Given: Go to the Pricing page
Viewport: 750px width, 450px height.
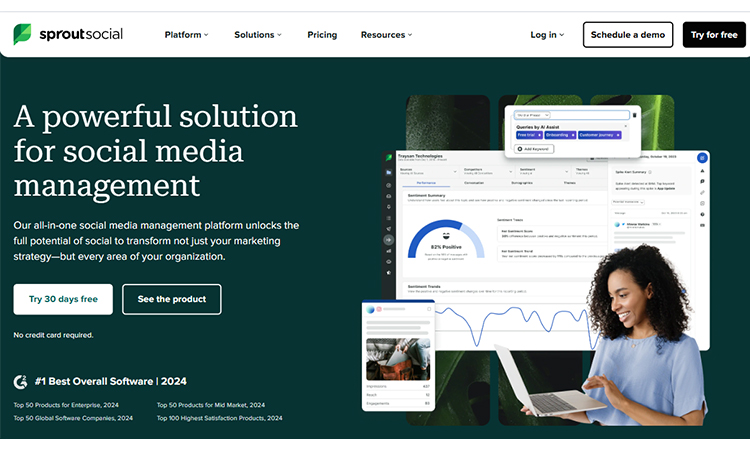Looking at the screenshot, I should [x=322, y=35].
